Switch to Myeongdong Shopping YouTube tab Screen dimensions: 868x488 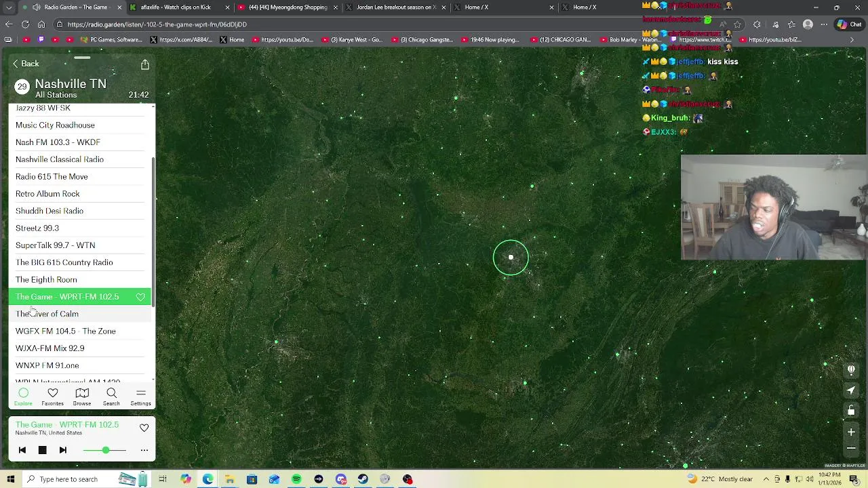[x=288, y=7]
